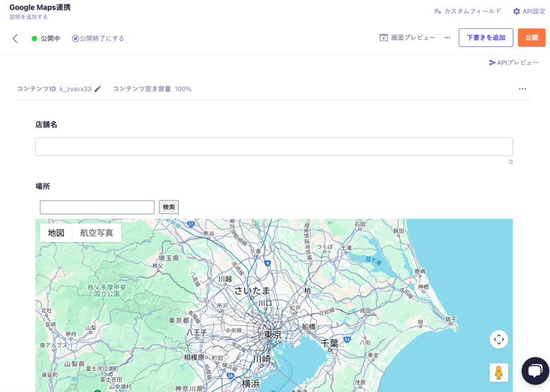Screen dimensions: 550x392
Task: Click the 下書きを追加 button
Action: click(485, 38)
